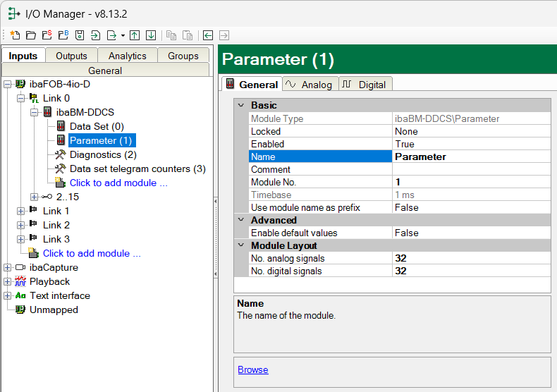Collapse the ibaBM-DDCS tree node
The image size is (557, 392).
tap(34, 112)
